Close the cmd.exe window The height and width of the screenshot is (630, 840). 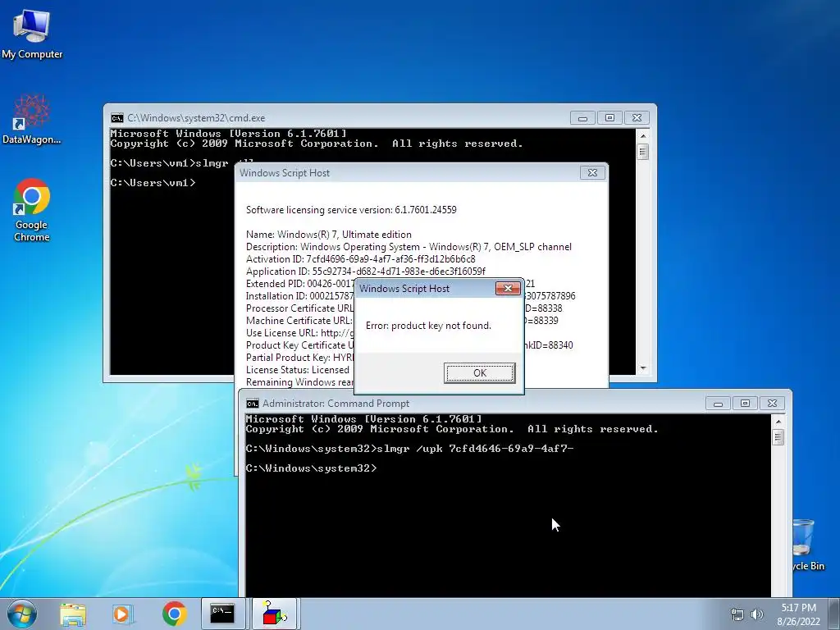pos(637,118)
